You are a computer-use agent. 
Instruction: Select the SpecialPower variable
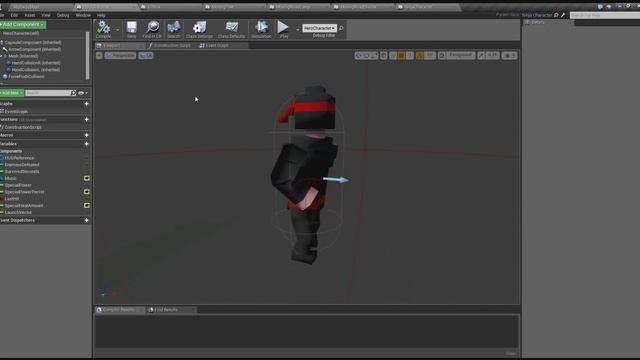pos(18,185)
